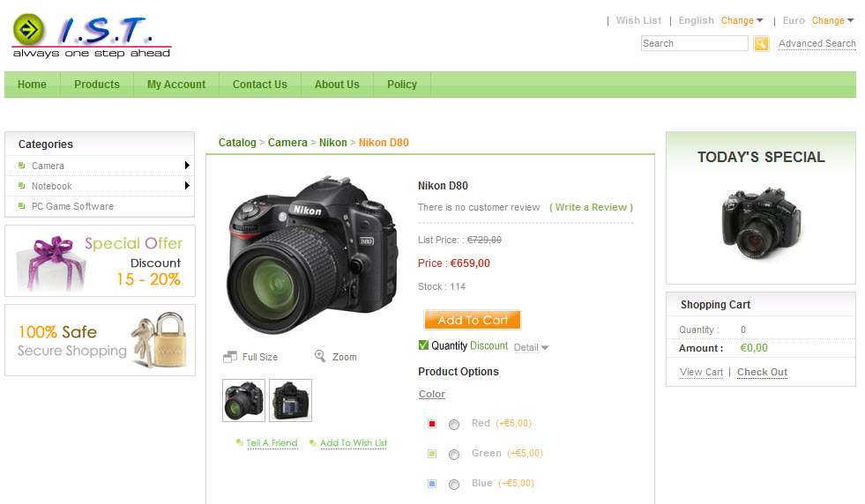
Task: Open the My Account menu item
Action: click(x=176, y=85)
